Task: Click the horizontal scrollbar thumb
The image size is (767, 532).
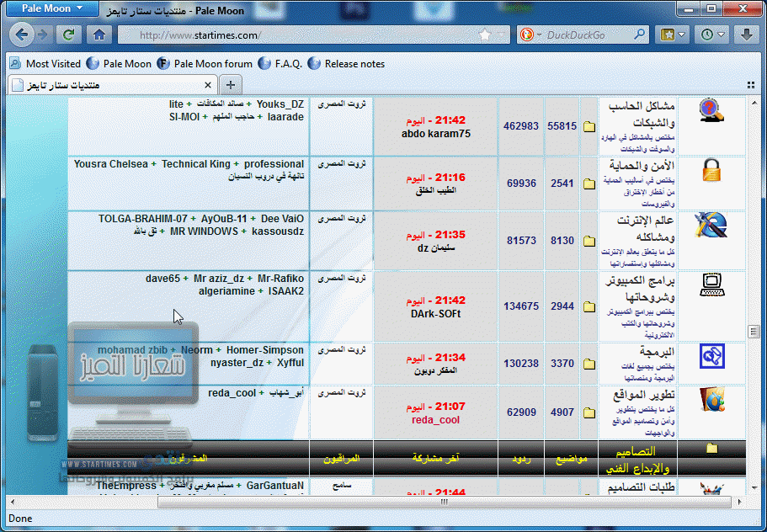Action: coord(445,502)
